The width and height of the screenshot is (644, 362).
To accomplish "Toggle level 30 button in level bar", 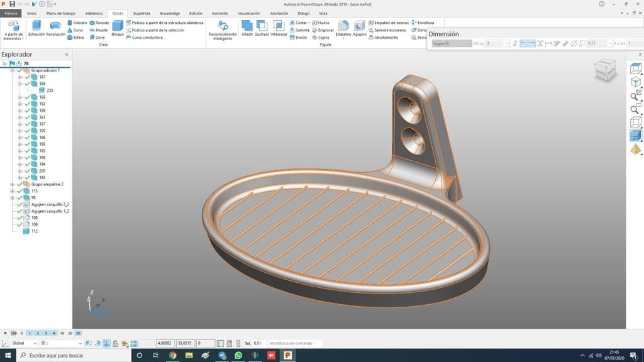I will (78, 333).
